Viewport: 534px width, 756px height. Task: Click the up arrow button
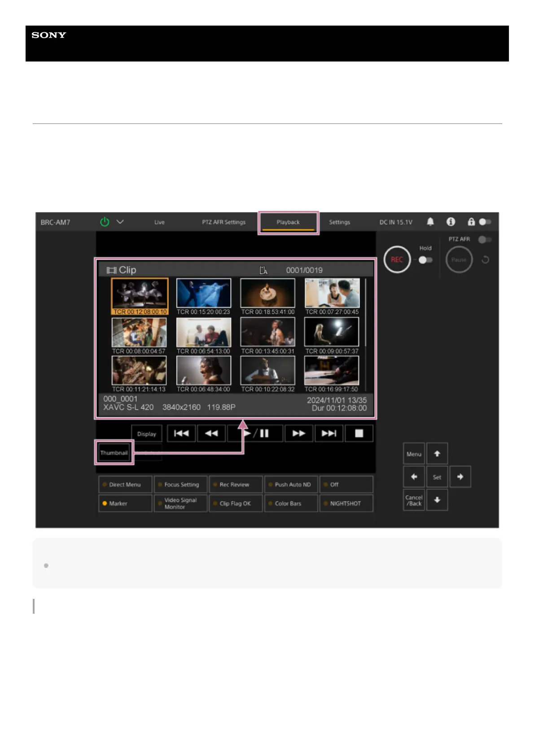click(x=437, y=454)
